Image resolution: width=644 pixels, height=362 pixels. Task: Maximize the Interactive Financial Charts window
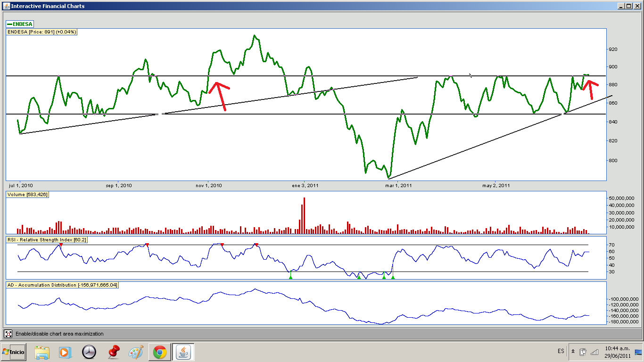[628, 6]
